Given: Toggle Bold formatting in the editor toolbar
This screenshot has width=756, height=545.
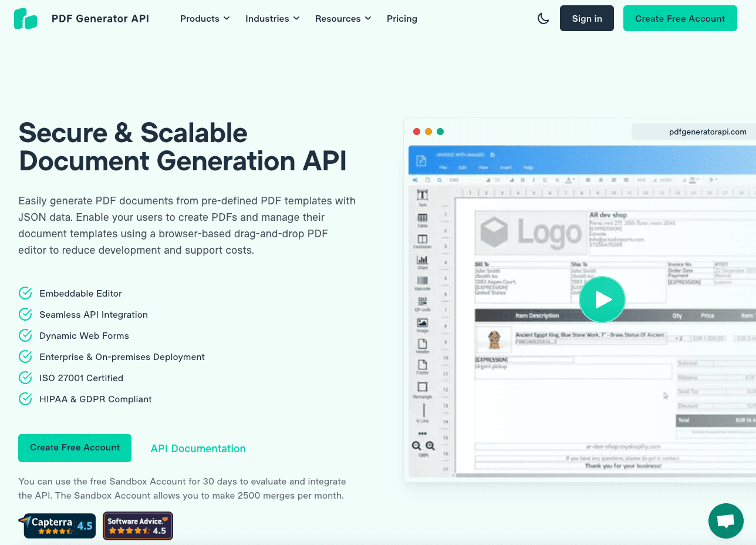Looking at the screenshot, I should 522,180.
